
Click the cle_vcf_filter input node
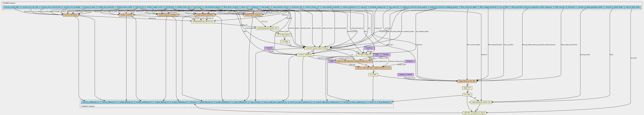504,7
